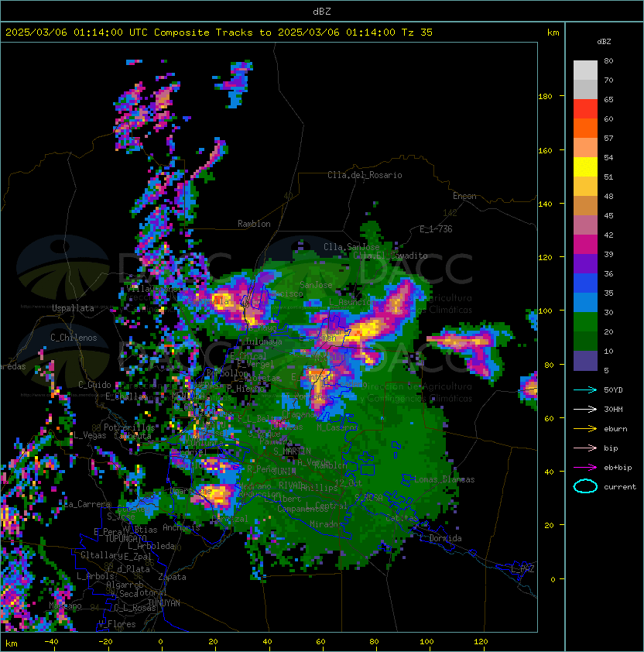Click legend value '39'
The image size is (644, 652).
[608, 254]
